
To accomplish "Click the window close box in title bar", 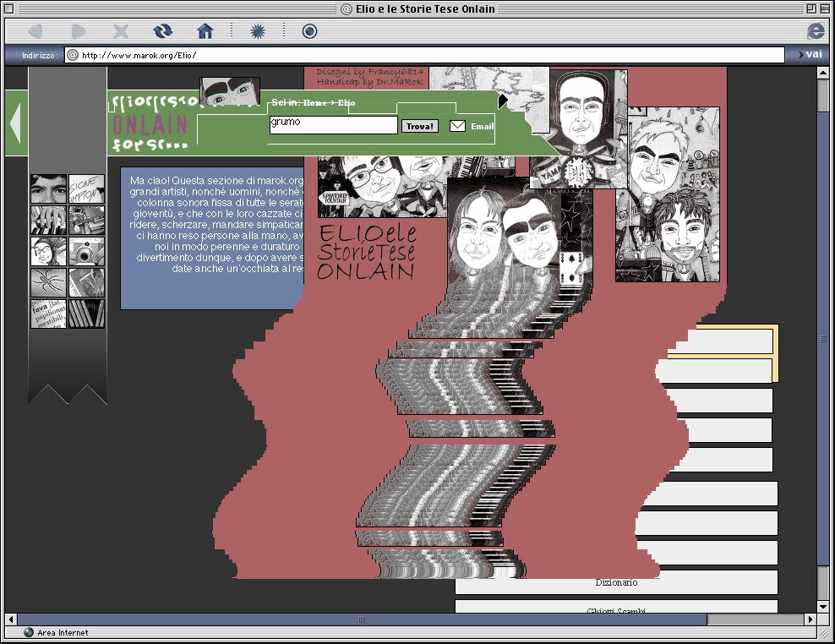I will click(x=8, y=8).
